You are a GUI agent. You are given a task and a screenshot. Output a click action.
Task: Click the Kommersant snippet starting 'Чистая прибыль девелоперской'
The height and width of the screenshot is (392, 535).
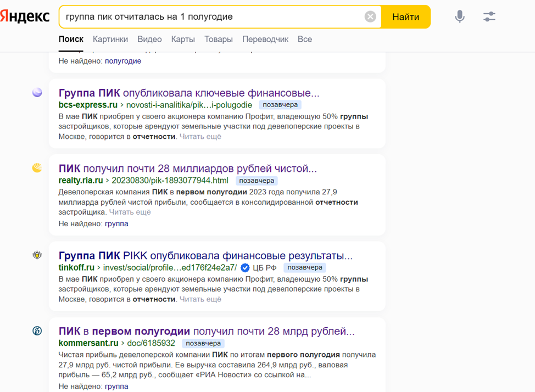pyautogui.click(x=217, y=365)
